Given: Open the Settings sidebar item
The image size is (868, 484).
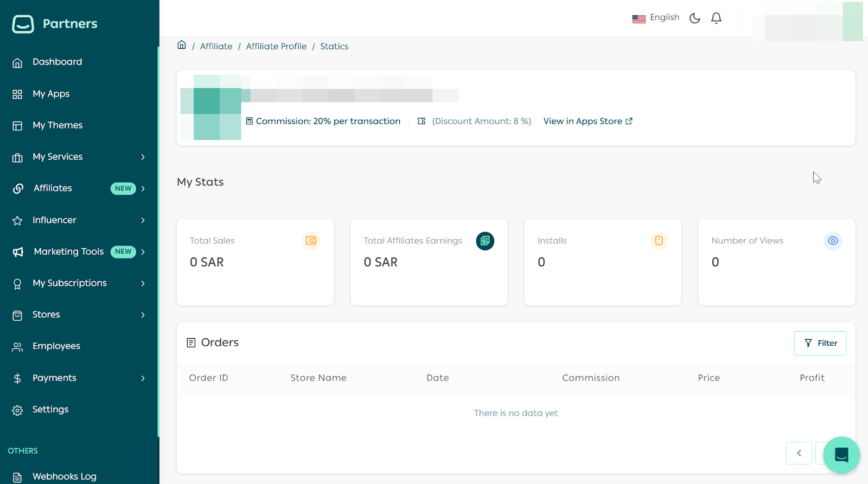Looking at the screenshot, I should 50,410.
